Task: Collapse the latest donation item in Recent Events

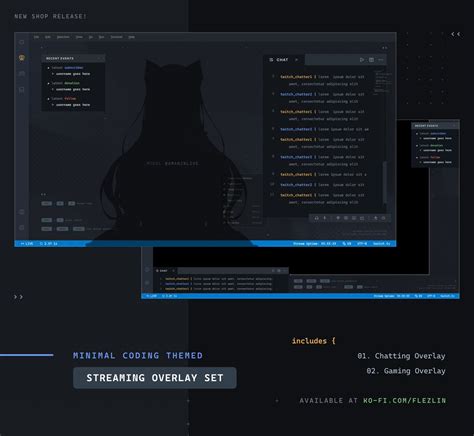Action: point(48,83)
